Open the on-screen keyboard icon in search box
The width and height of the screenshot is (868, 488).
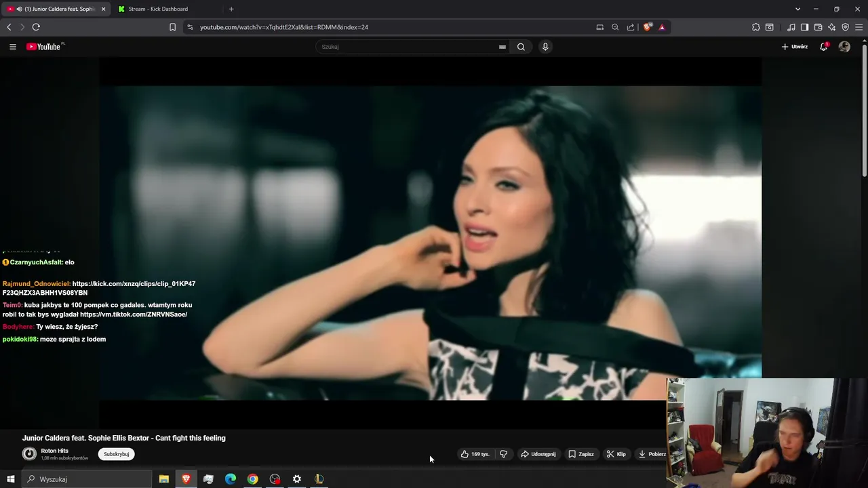point(502,47)
